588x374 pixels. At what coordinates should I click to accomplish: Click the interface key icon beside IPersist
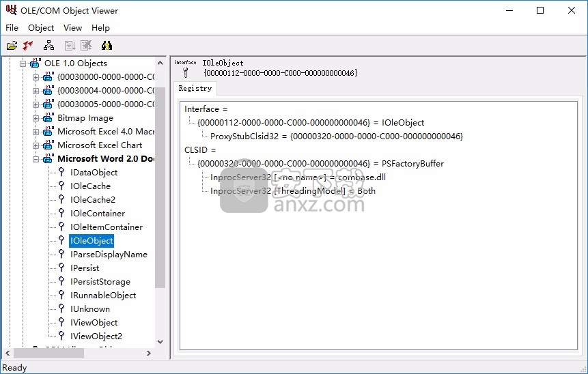click(x=61, y=268)
